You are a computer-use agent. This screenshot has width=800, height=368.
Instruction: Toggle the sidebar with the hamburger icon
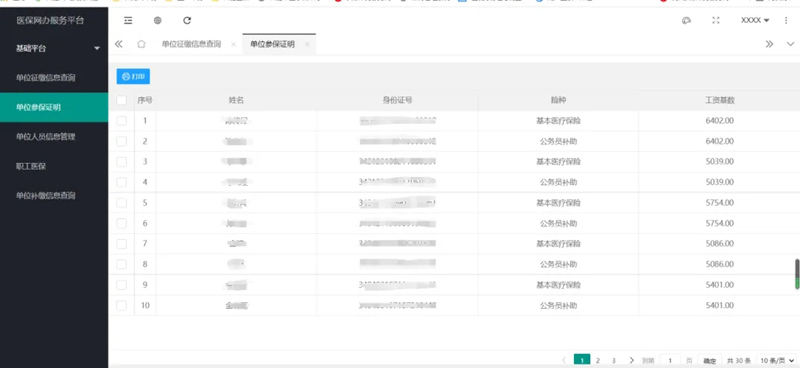[x=128, y=20]
